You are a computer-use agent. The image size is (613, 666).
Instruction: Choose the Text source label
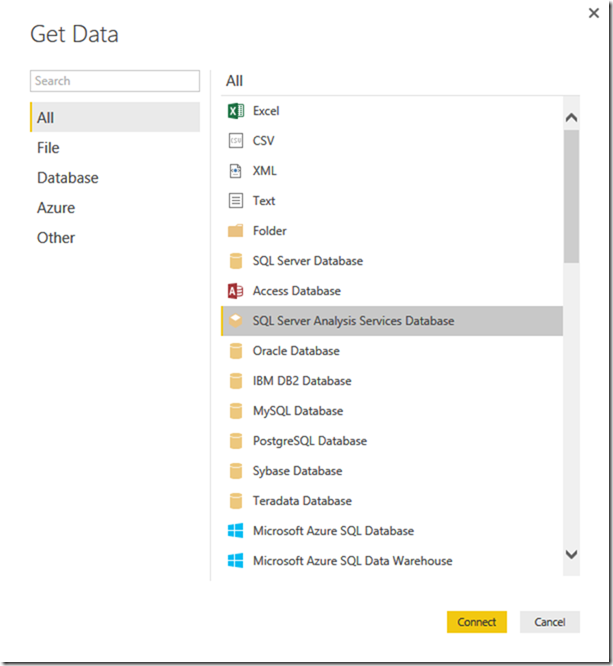[264, 201]
